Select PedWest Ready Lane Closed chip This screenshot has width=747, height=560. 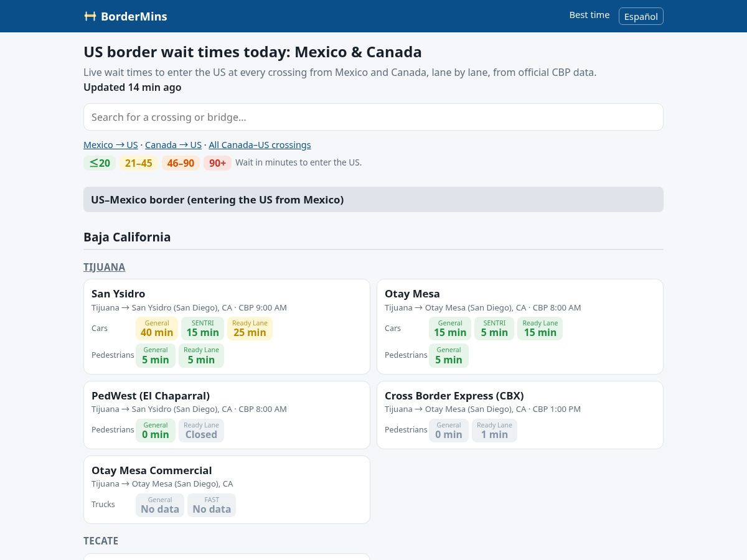[x=201, y=431]
